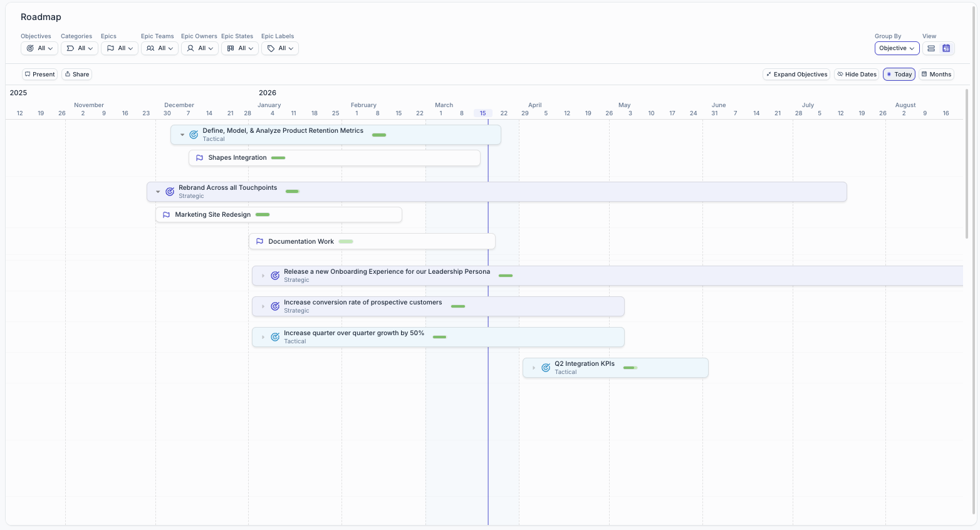
Task: Click flag icon of Marketing Site Redesign epic
Action: tap(167, 215)
